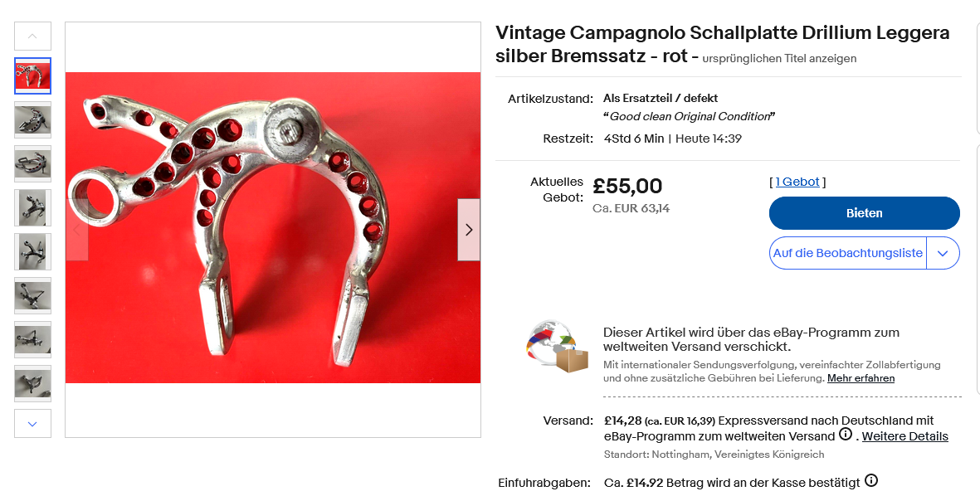Click Weitere Details shipping link
This screenshot has width=980, height=496.
pos(904,436)
